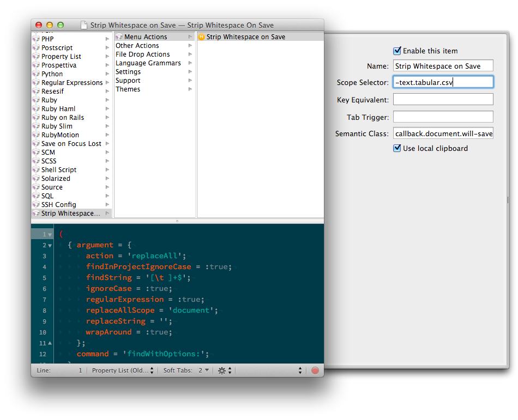Expand the Other Actions arrow
518x420 pixels.
pyautogui.click(x=190, y=46)
